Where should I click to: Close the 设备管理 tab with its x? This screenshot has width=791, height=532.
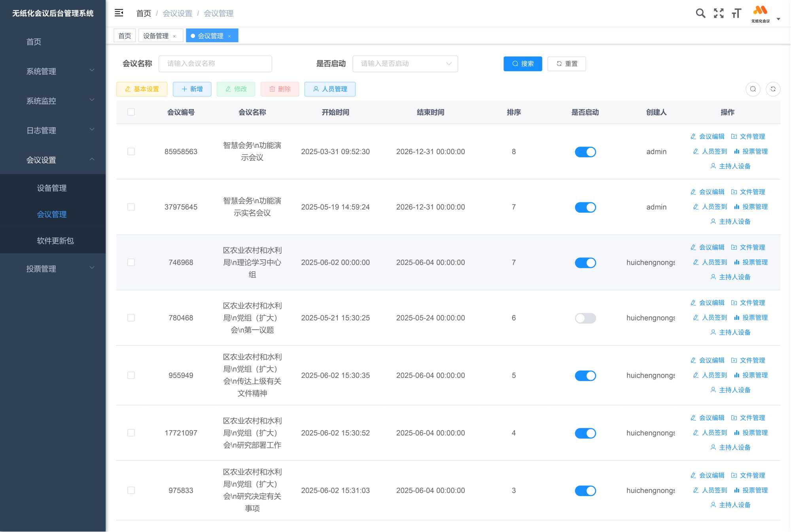point(174,36)
